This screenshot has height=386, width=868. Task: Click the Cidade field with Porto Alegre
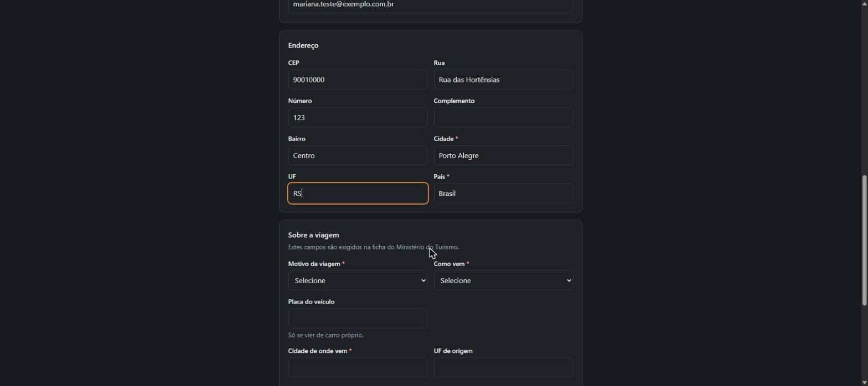[x=503, y=155]
